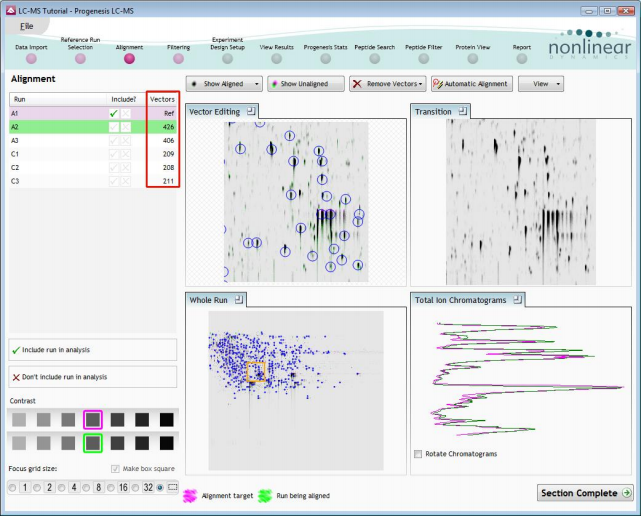Screen dimensions: 641x516
Task: Click Include run in analysis
Action: tap(93, 350)
